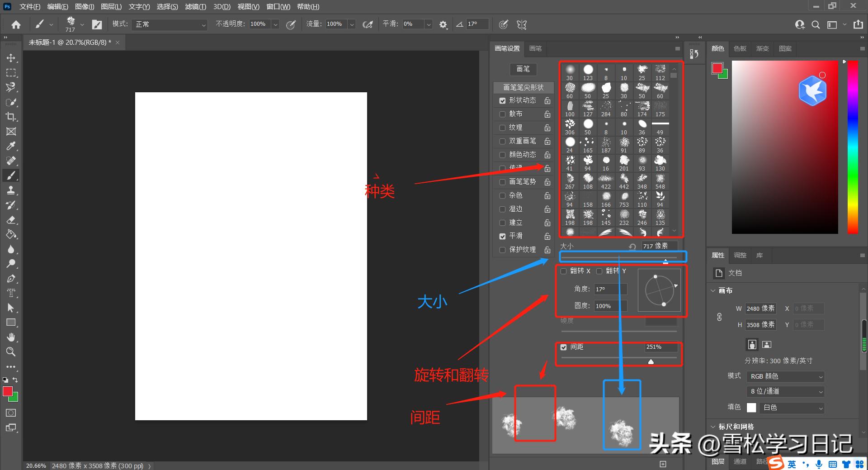Open smoothing options gear icon
Screen dimensions: 868x470
pos(443,24)
